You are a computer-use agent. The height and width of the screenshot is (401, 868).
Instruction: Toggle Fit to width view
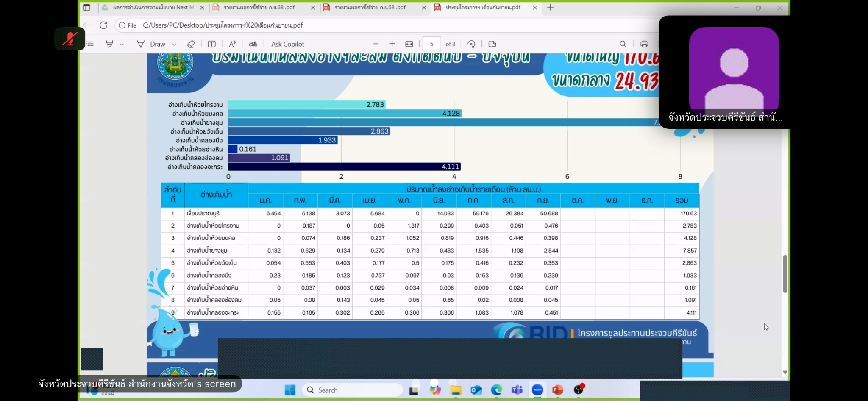(x=409, y=44)
